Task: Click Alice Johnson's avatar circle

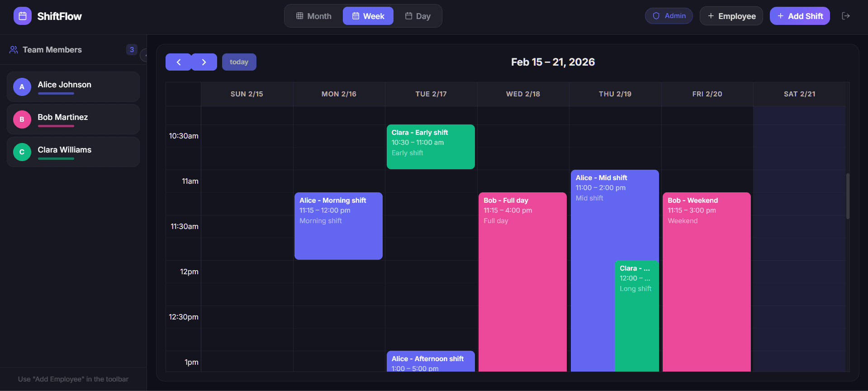Action: (22, 87)
